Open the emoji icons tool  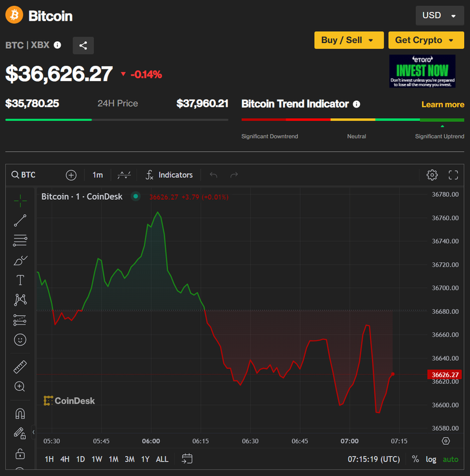20,340
